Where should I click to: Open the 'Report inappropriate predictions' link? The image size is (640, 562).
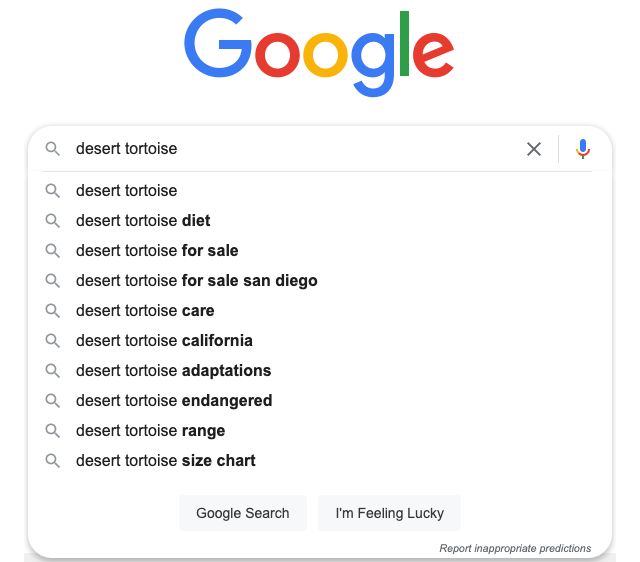(x=515, y=548)
